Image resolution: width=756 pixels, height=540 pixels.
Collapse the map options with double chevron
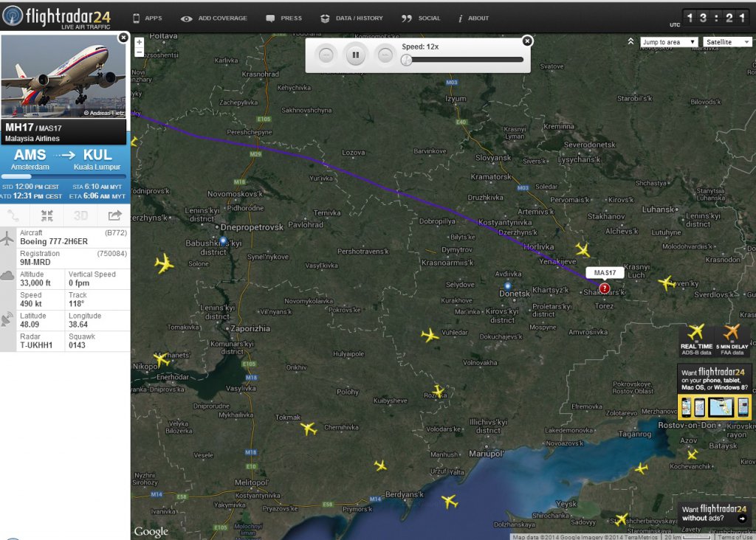tap(630, 41)
